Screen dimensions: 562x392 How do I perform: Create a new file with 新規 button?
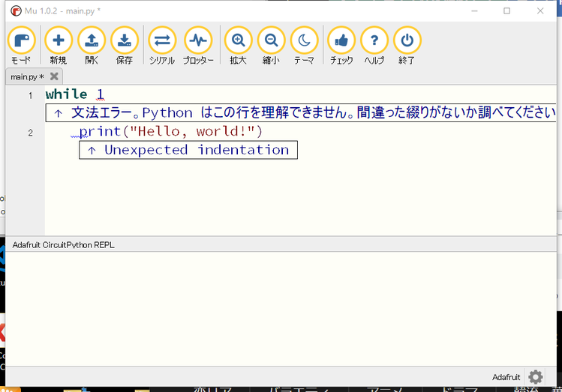59,41
